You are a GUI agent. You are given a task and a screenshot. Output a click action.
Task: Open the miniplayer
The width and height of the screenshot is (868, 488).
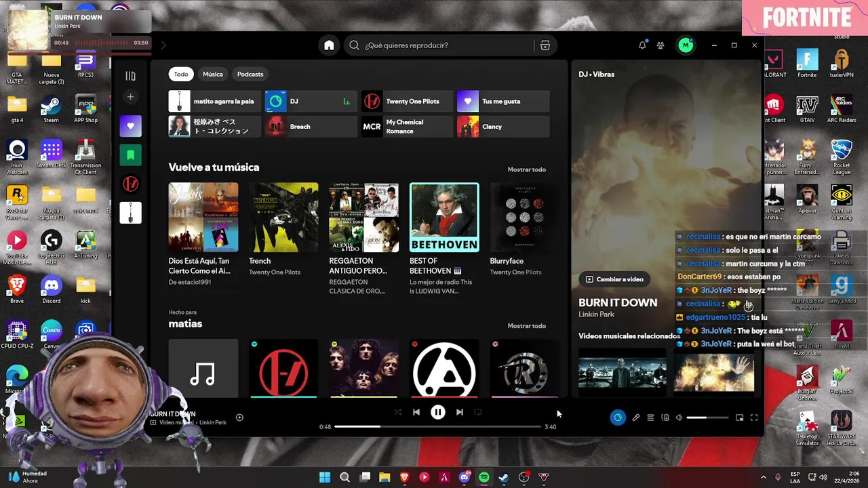click(x=740, y=418)
